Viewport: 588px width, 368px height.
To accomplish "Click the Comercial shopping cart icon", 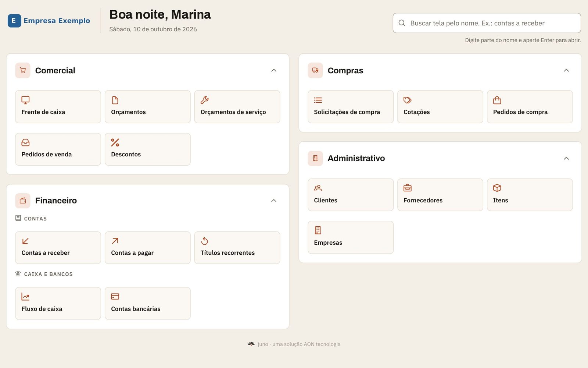I will (x=23, y=70).
